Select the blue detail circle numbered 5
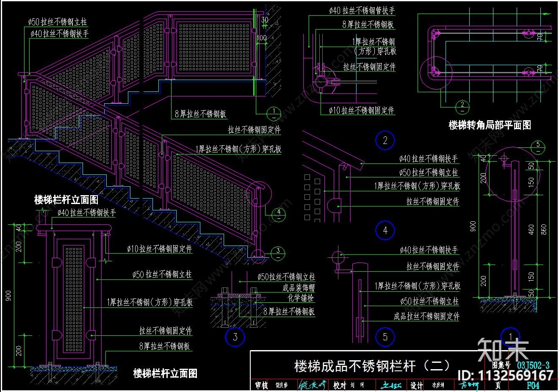This screenshot has width=559, height=392. 385,337
